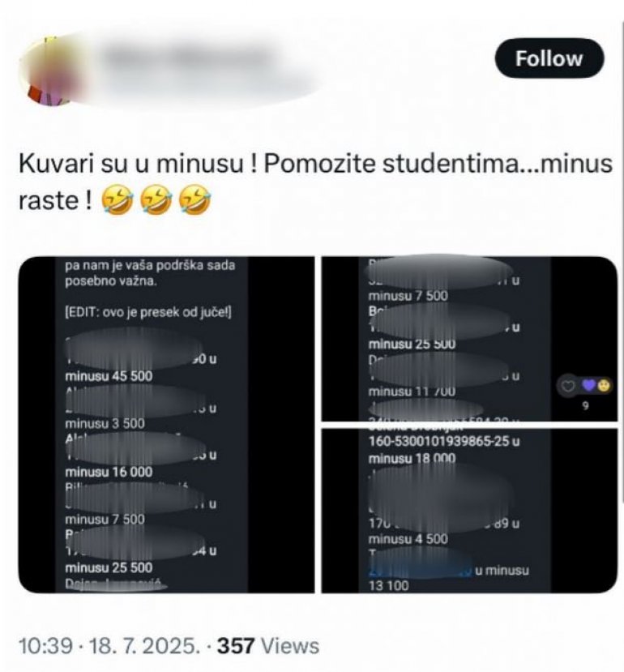Click the middle laughing emoji
Viewport: 624px width, 672px height.
coord(156,199)
